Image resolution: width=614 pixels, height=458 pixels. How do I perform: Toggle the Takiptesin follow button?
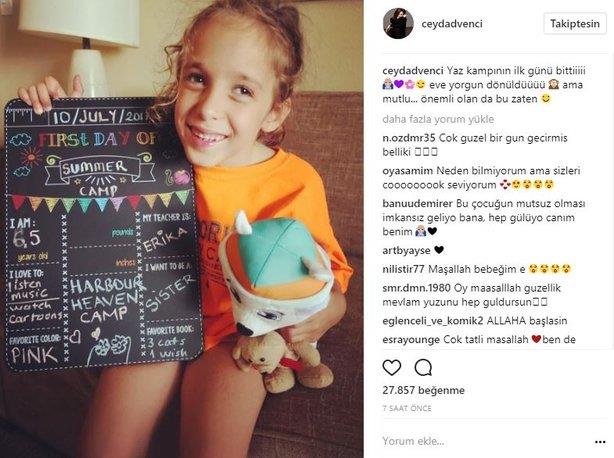575,23
